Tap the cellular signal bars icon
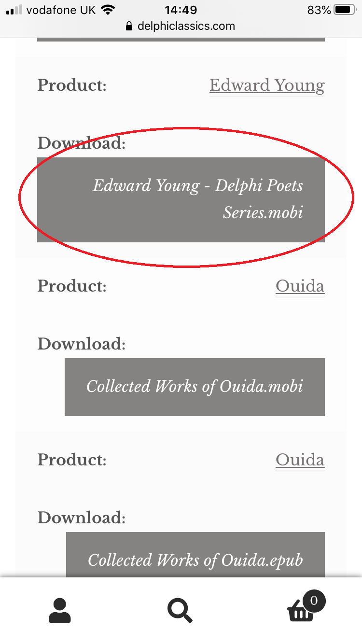The height and width of the screenshot is (644, 362). 12,9
